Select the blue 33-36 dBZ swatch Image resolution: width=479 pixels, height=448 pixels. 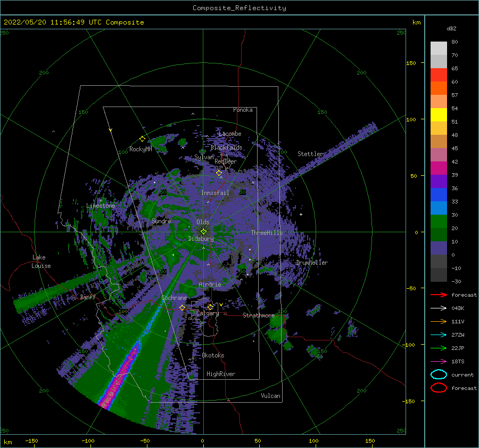(x=439, y=195)
